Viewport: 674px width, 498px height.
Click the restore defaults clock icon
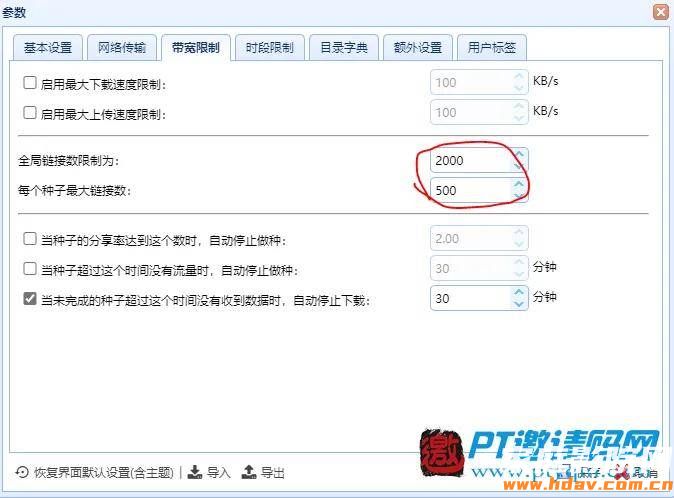[x=22, y=473]
